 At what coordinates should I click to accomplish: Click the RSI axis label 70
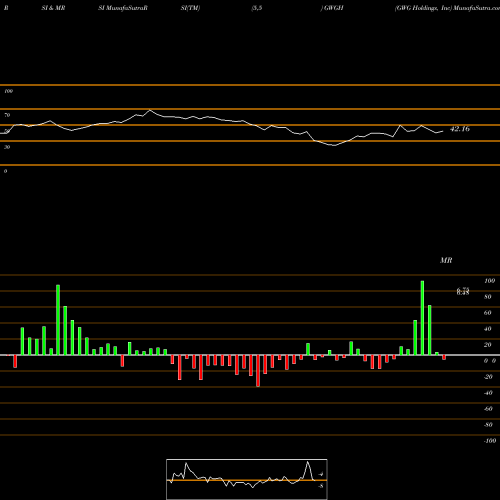click(7, 115)
